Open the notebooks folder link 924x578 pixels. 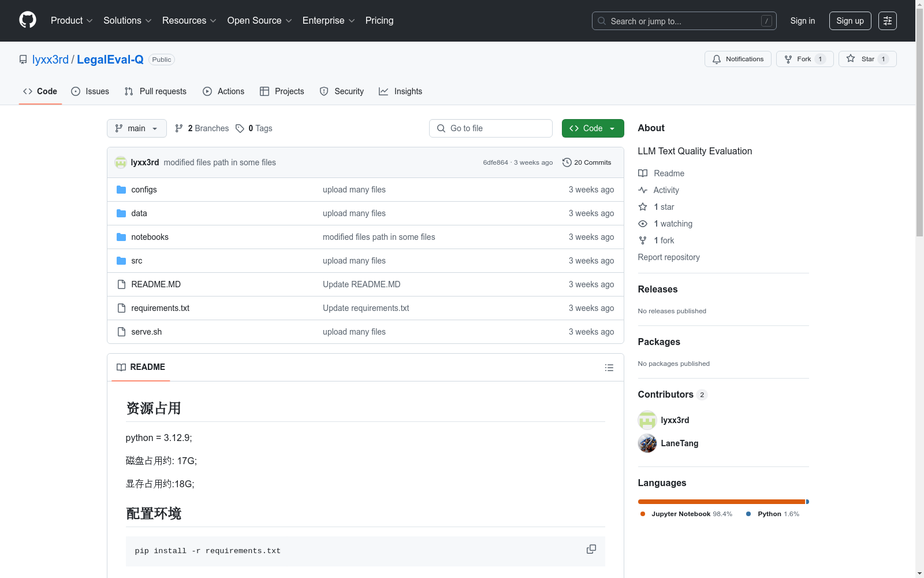(150, 237)
